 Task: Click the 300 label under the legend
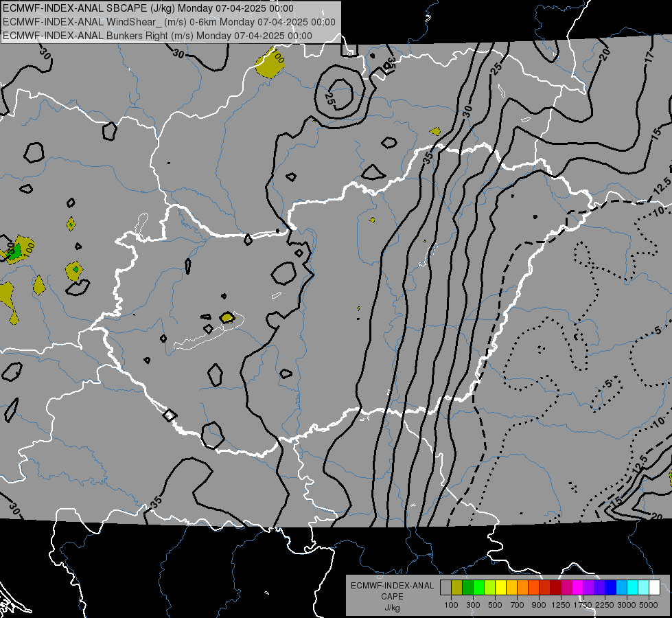pos(473,605)
